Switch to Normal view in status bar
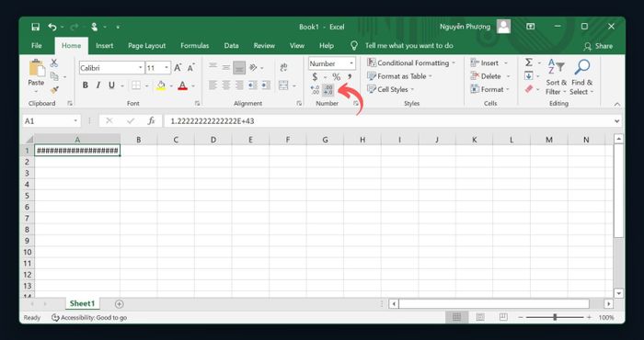The image size is (644, 340). 456,317
